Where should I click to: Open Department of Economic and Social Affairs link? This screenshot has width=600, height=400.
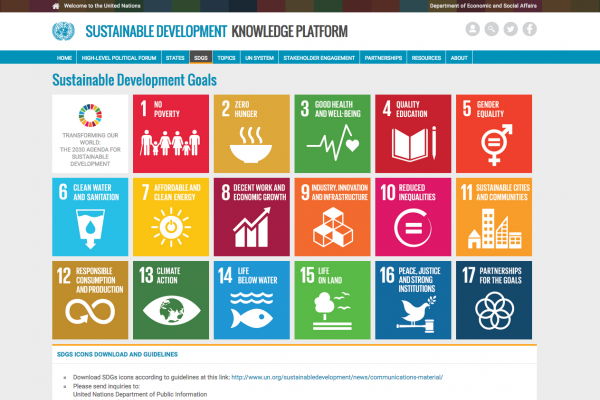(483, 6)
